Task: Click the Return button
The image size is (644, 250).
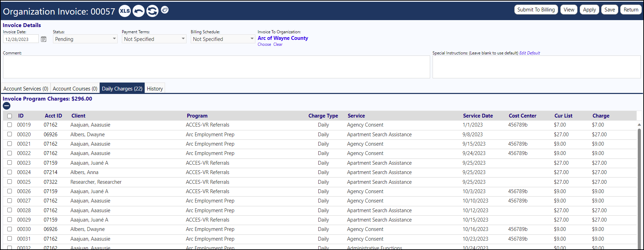Action: 631,10
